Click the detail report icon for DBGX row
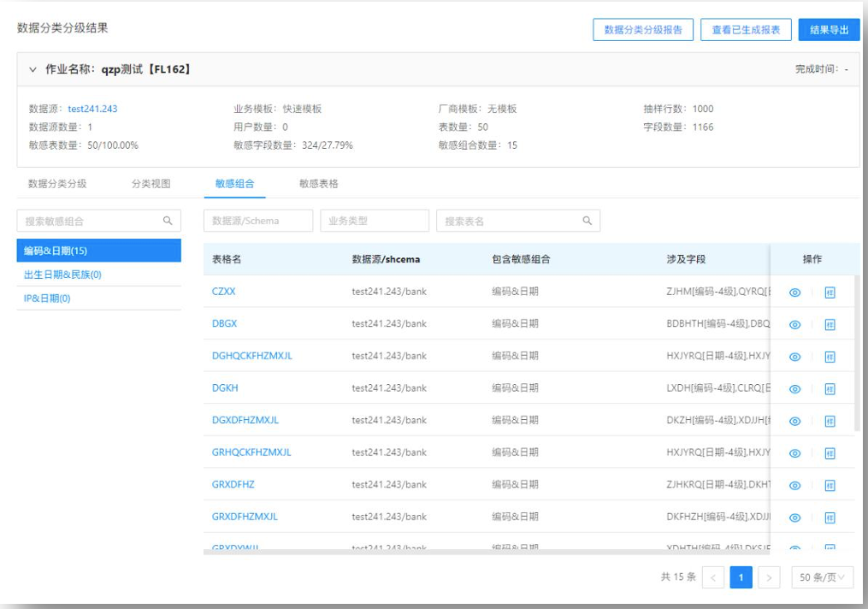Viewport: 868px width, 609px height. (x=830, y=325)
